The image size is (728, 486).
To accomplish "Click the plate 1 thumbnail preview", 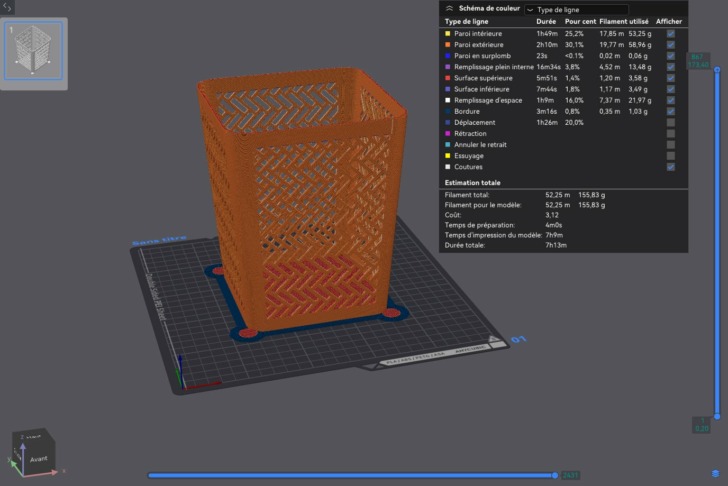I will point(33,51).
